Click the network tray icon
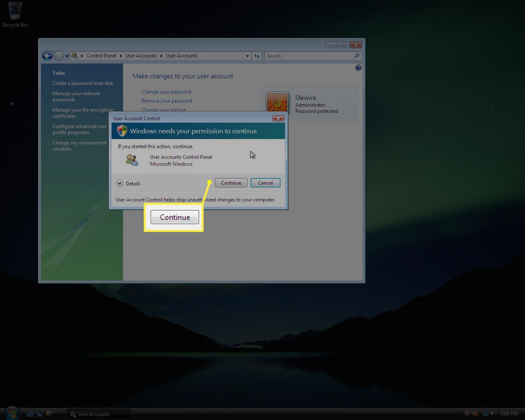 coord(486,413)
